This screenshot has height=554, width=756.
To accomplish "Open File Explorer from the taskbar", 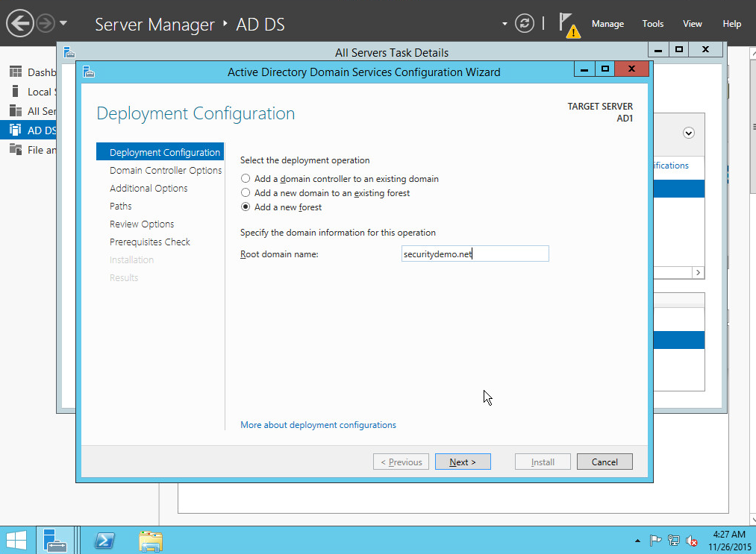I will (x=151, y=540).
